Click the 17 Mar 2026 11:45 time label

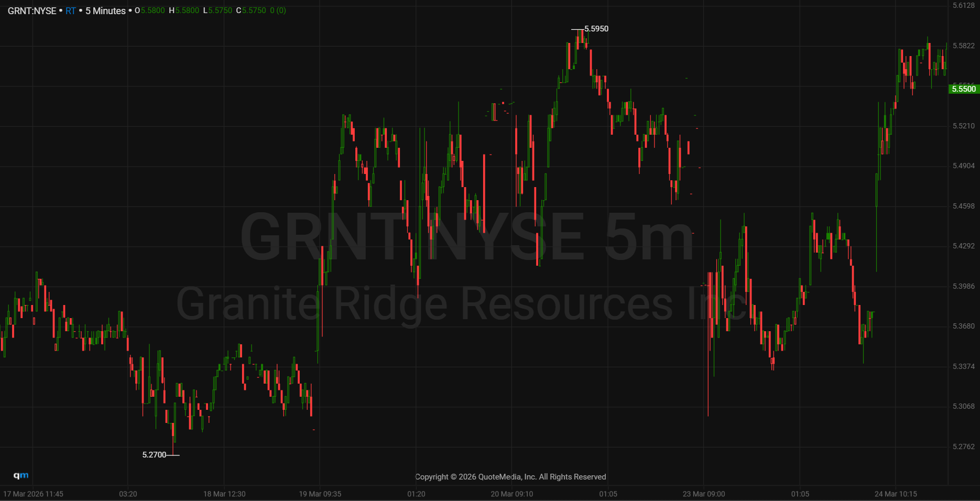[x=33, y=494]
